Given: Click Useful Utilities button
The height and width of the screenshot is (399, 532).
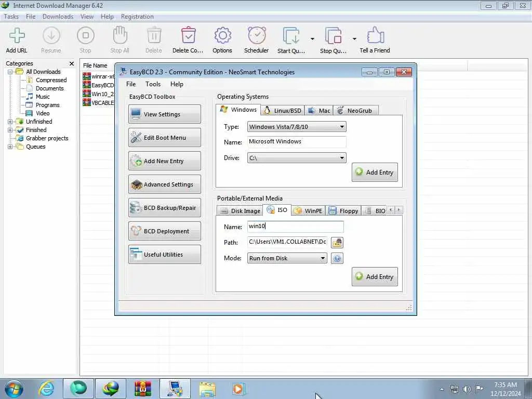Looking at the screenshot, I should coord(165,255).
